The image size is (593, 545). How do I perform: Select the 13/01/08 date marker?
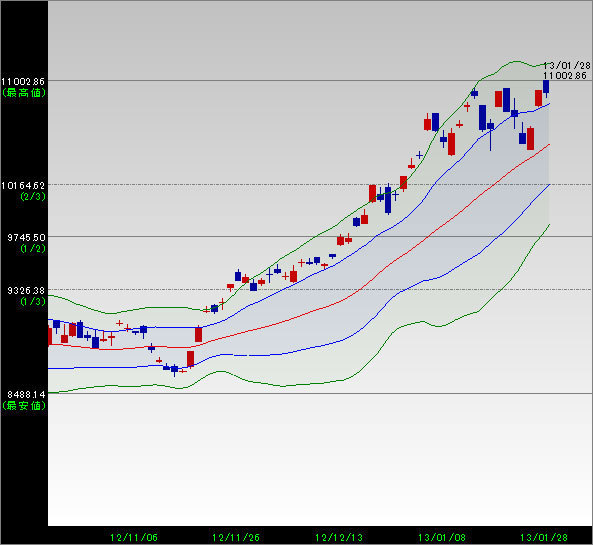(x=442, y=537)
